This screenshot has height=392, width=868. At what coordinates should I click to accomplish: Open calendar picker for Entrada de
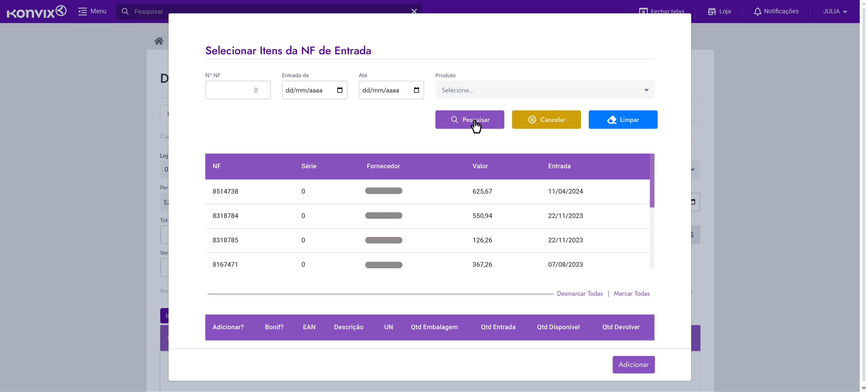coord(340,90)
